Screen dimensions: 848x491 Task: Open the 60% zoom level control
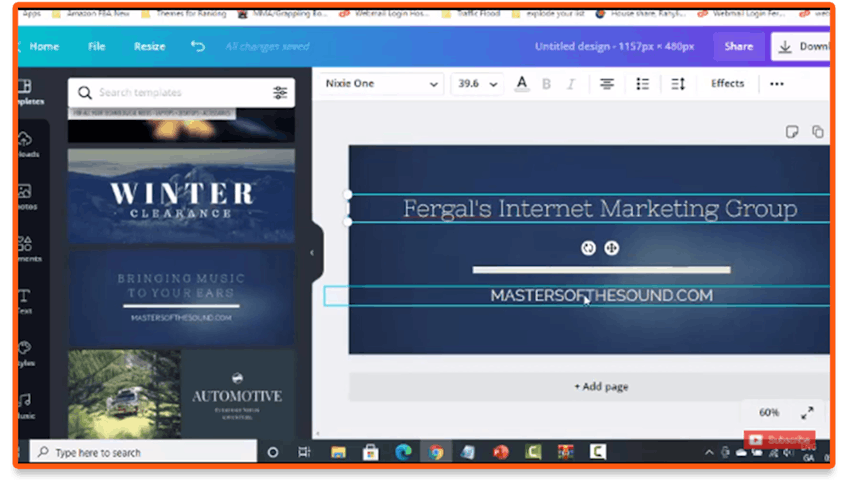pos(768,413)
